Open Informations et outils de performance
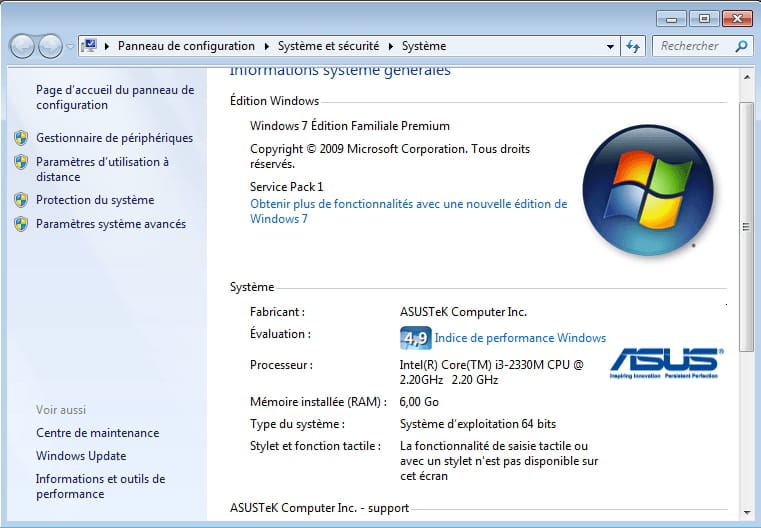The height and width of the screenshot is (528, 761). pyautogui.click(x=100, y=486)
